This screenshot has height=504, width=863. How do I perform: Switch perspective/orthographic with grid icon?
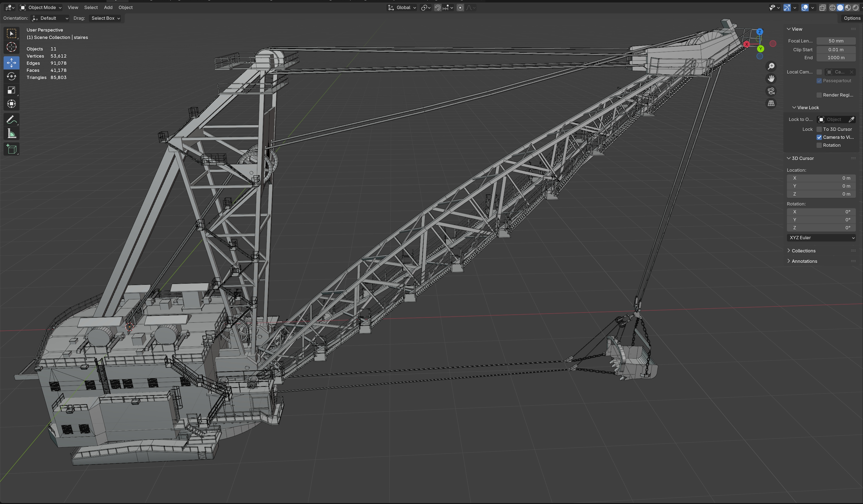(771, 103)
